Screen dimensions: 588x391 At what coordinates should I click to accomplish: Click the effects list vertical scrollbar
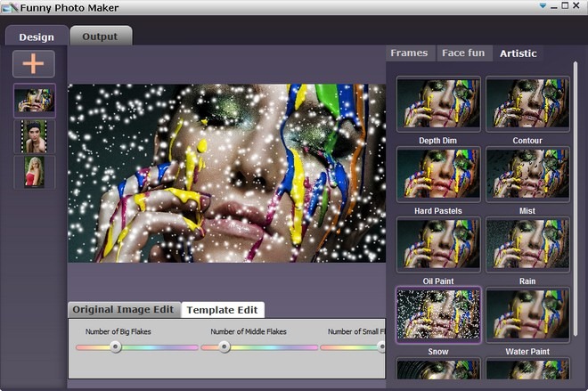tap(576, 199)
